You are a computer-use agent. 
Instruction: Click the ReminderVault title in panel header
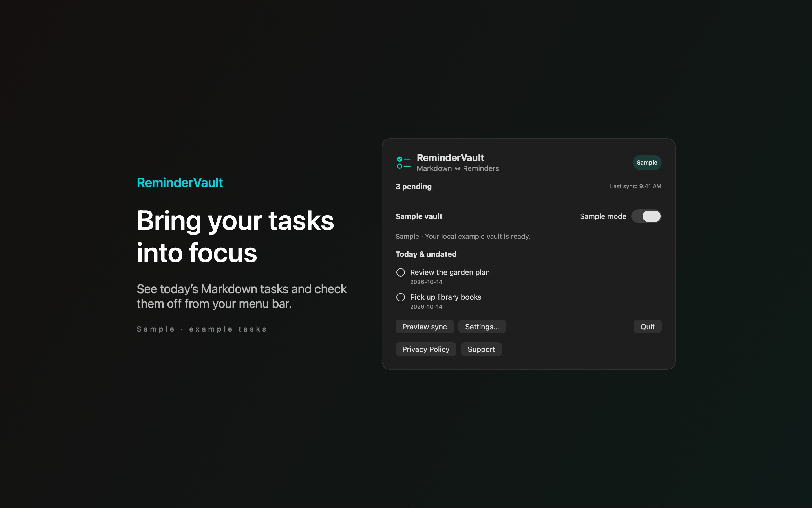click(450, 158)
